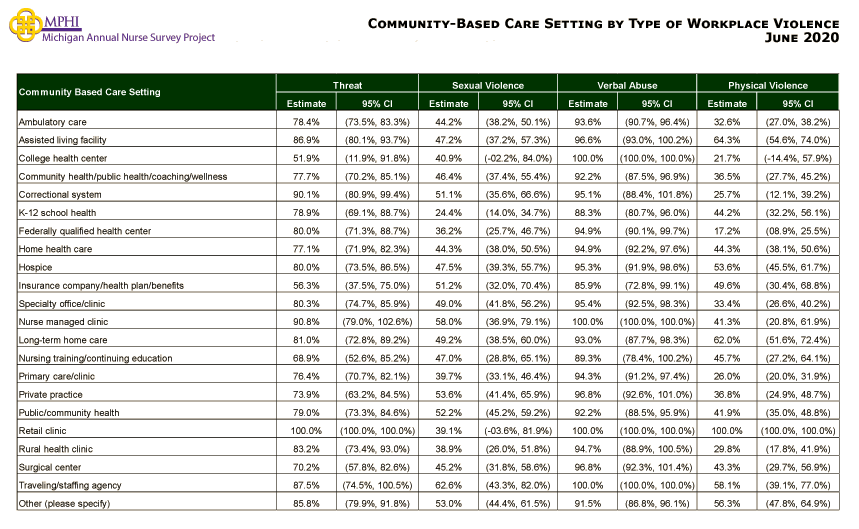859x529 pixels.
Task: Click the 'Threat' column group header
Action: coord(347,85)
